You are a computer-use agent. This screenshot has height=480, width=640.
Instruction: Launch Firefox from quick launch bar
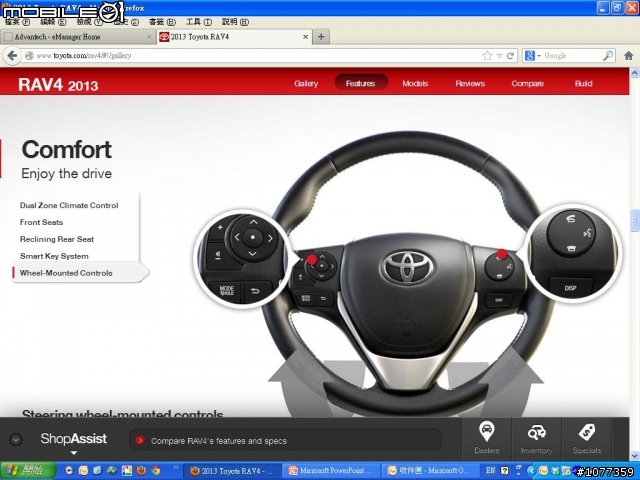[x=141, y=471]
